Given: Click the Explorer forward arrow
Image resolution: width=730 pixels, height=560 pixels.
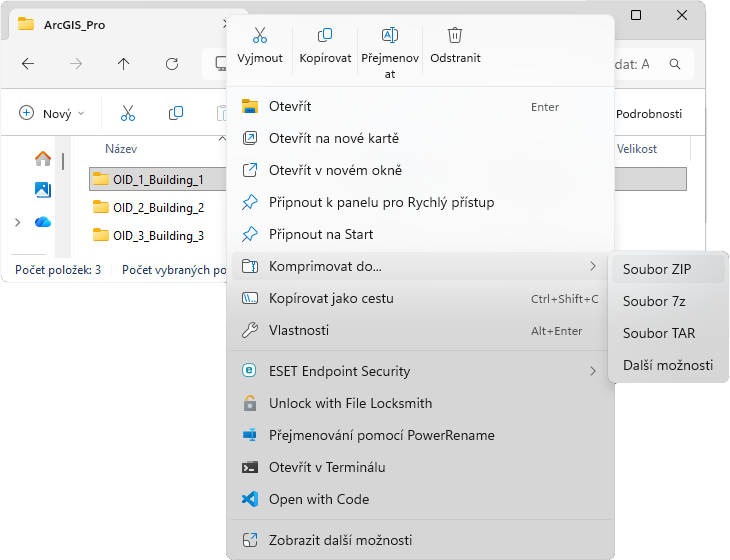Looking at the screenshot, I should 76,64.
